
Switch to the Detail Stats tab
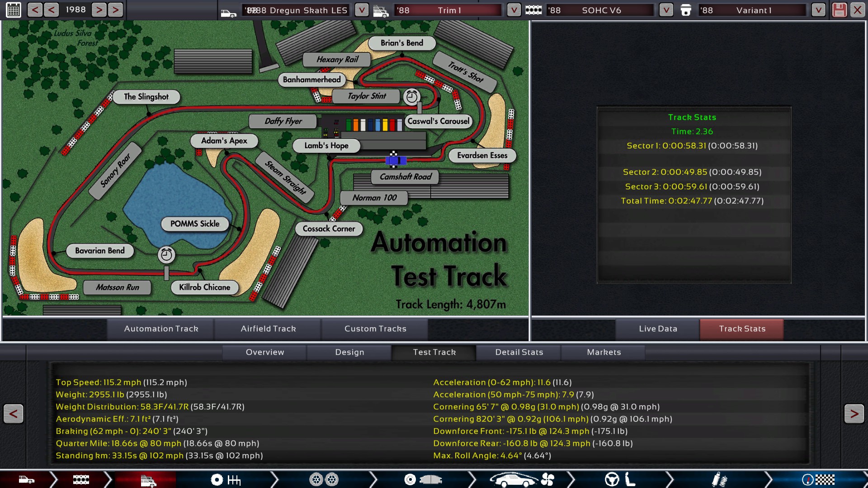click(x=519, y=352)
